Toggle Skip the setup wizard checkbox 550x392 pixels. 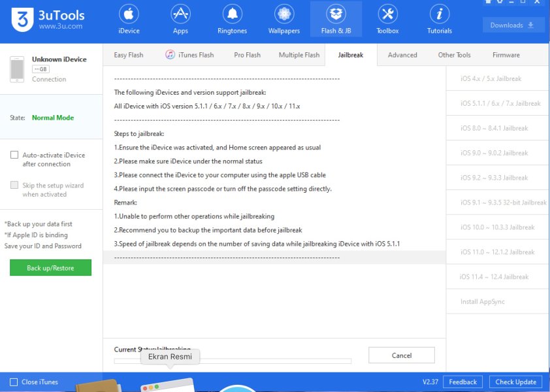(x=14, y=186)
